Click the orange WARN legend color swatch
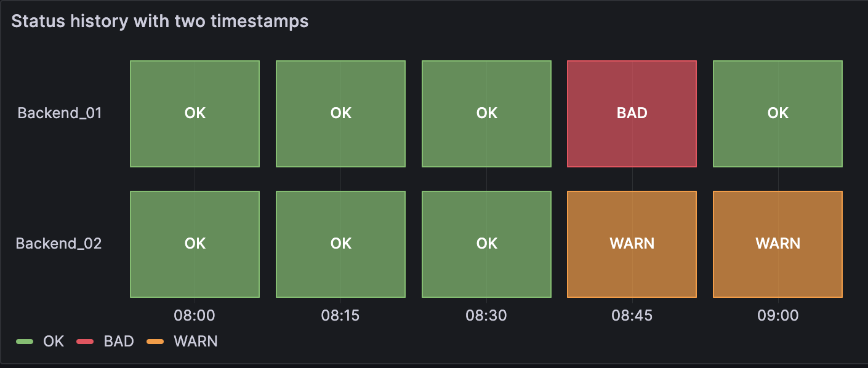This screenshot has width=868, height=368. coord(155,342)
